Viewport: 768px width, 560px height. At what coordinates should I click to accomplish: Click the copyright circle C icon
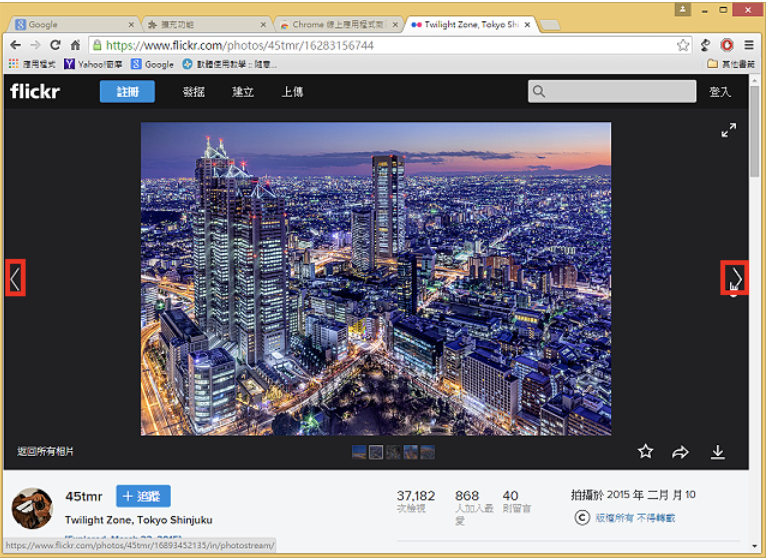pyautogui.click(x=582, y=517)
